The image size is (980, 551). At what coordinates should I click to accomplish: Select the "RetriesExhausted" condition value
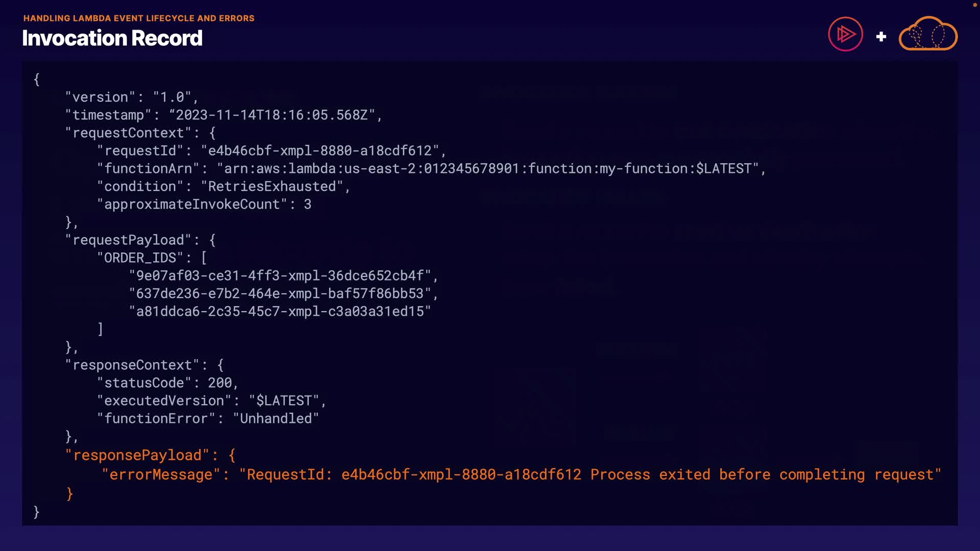[x=272, y=187]
